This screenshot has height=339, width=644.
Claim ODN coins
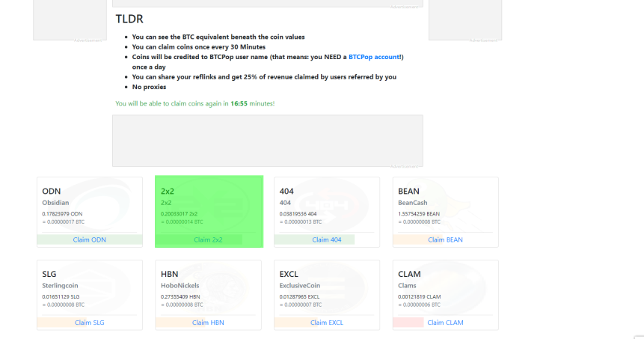pyautogui.click(x=90, y=239)
